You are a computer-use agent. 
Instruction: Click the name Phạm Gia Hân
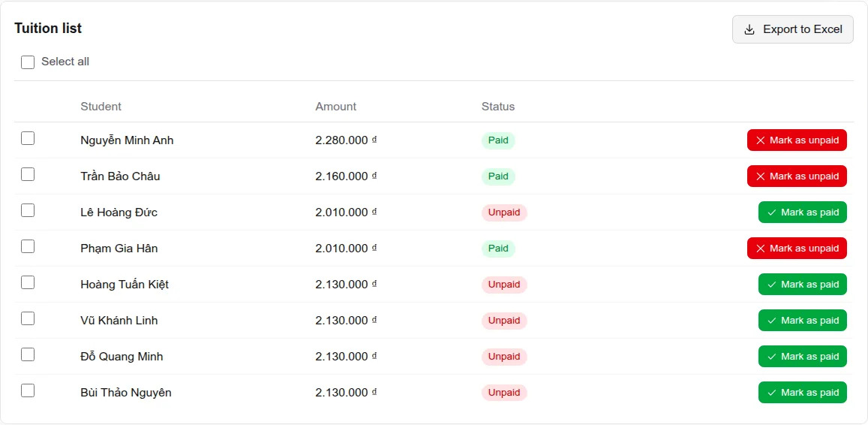tap(119, 249)
